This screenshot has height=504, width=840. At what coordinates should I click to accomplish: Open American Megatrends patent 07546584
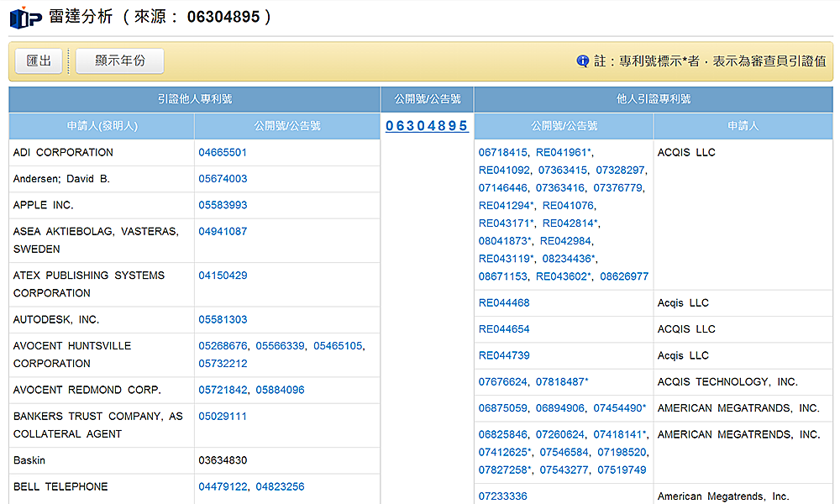pyautogui.click(x=564, y=452)
